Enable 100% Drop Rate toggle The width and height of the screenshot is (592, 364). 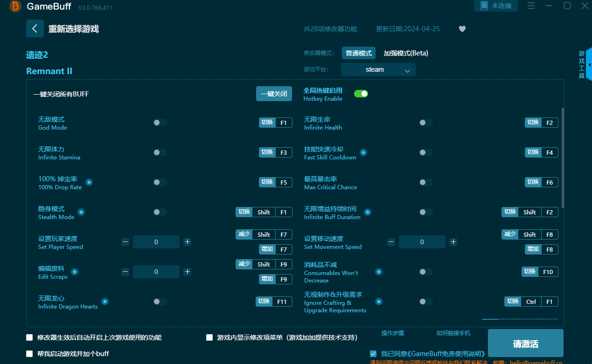160,182
